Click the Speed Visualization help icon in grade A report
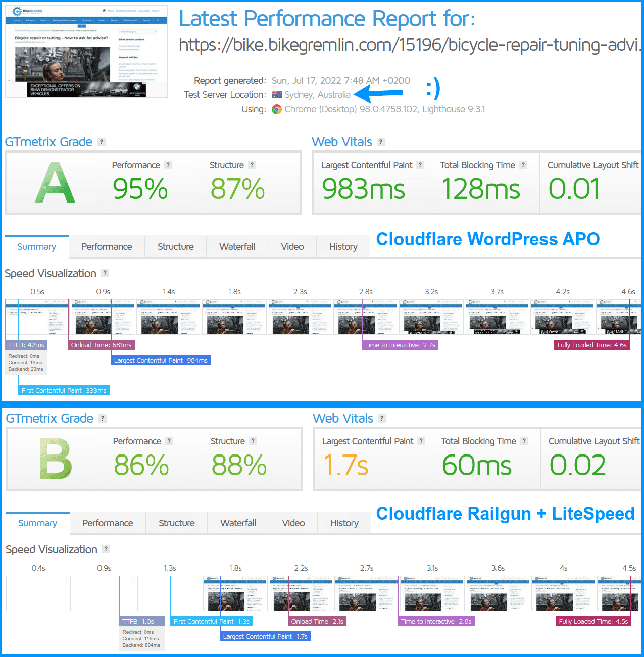 point(105,273)
